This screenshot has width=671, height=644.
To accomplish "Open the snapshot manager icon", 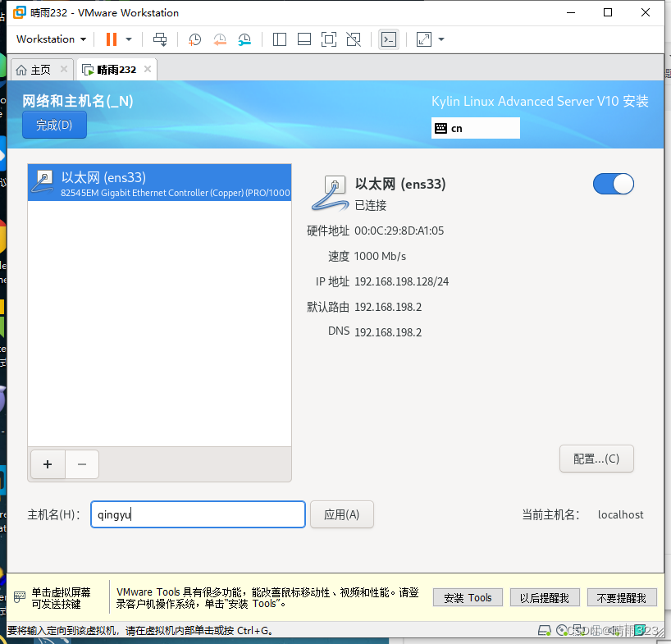I will pos(244,39).
